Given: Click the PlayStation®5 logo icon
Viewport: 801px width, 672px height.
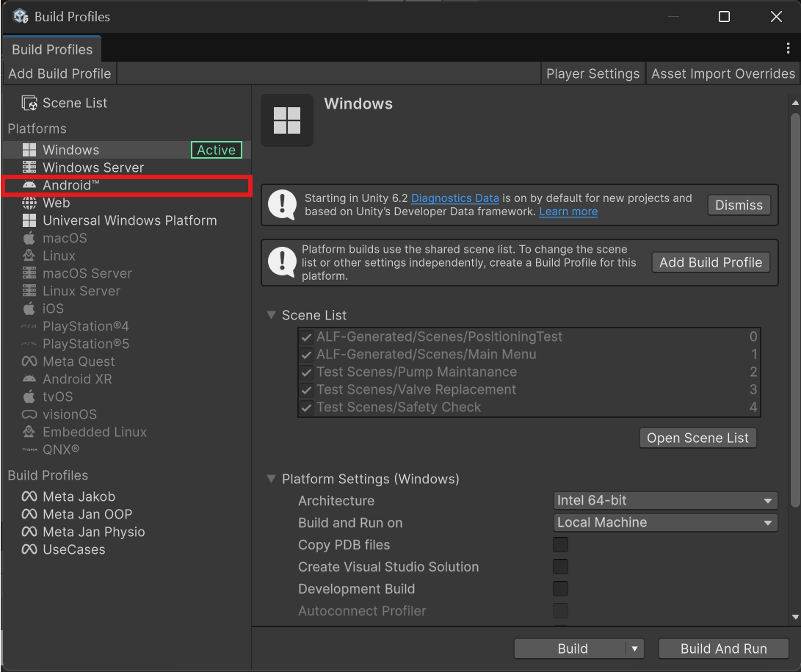Looking at the screenshot, I should (x=29, y=344).
